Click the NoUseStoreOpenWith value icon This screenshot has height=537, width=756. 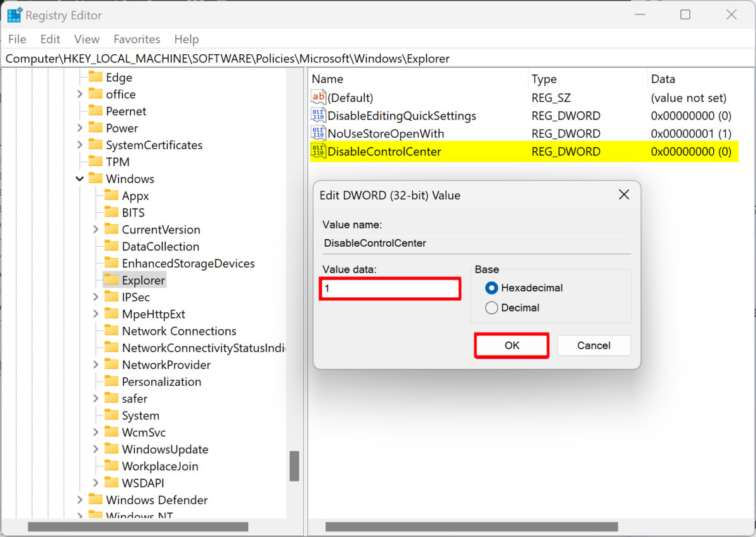318,133
